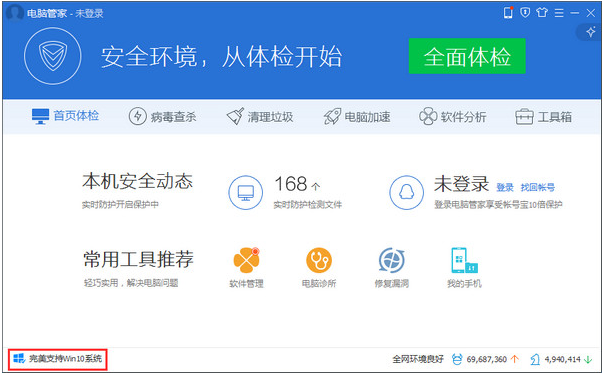602x373 pixels.
Task: Click the 实时防护开启保护中 status text
Action: [120, 205]
